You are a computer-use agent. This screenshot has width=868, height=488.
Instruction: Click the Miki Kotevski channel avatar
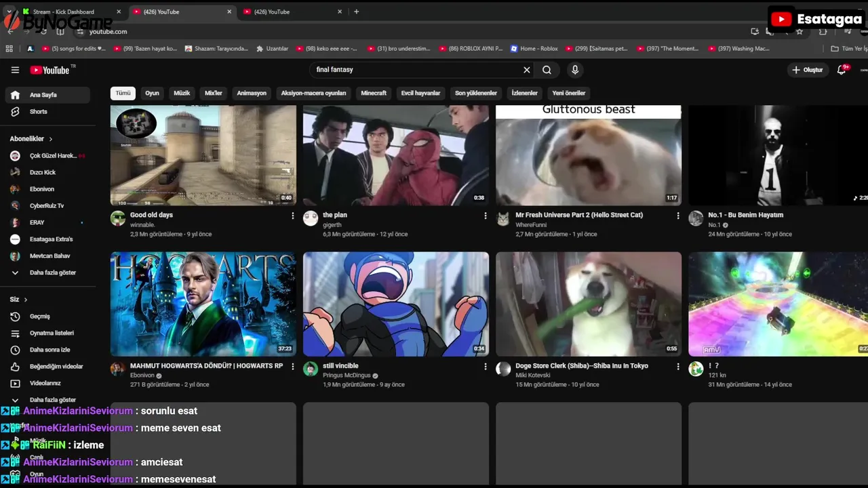[503, 369]
